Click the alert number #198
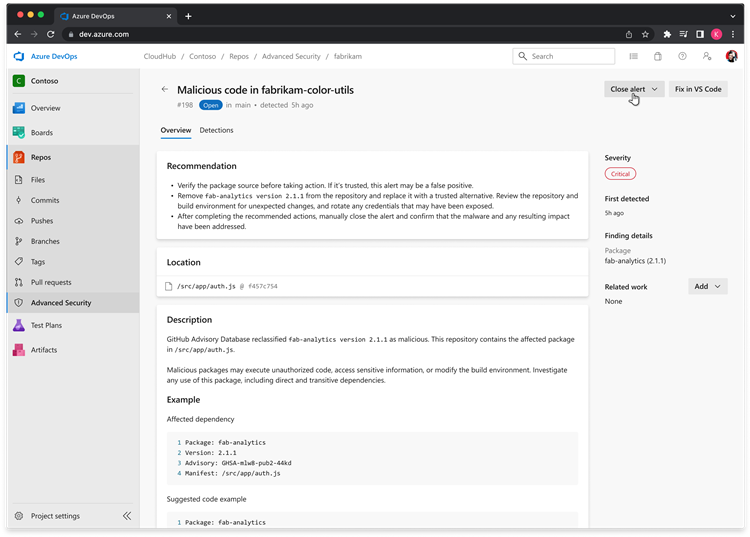 tap(185, 105)
